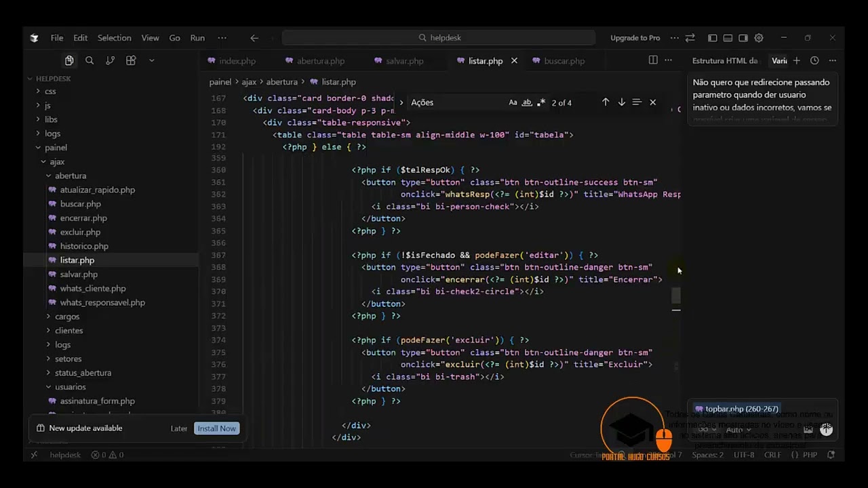Click the ajax breadcrumb segment
The height and width of the screenshot is (488, 868).
coord(249,82)
